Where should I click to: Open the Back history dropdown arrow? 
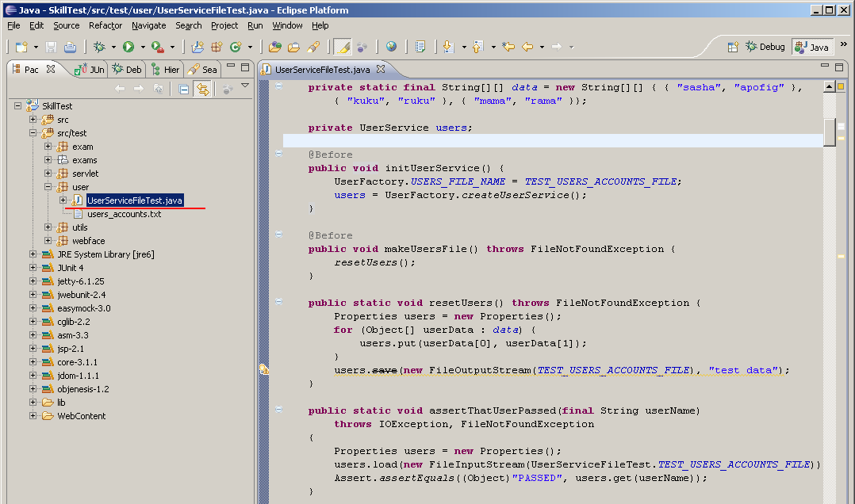coord(542,47)
